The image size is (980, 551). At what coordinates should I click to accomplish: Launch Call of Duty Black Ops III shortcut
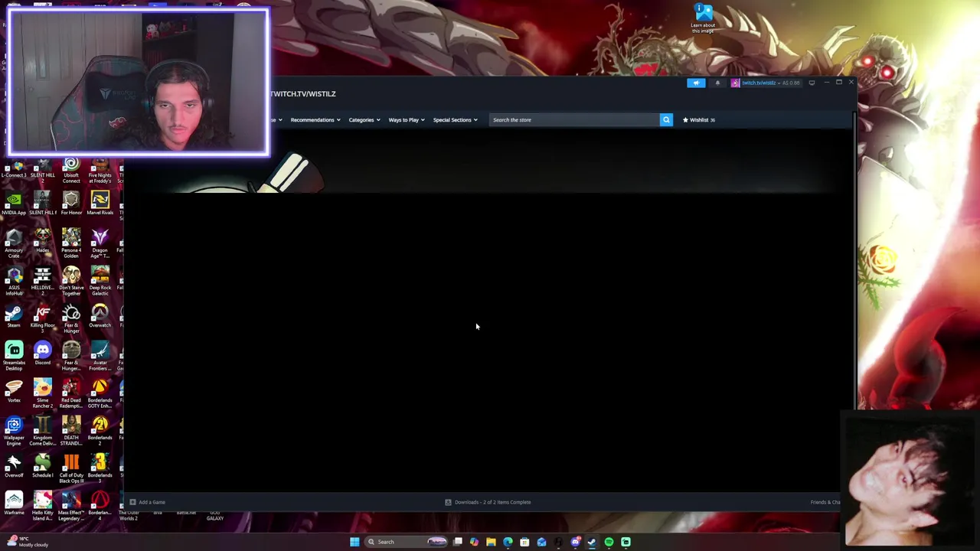click(71, 468)
